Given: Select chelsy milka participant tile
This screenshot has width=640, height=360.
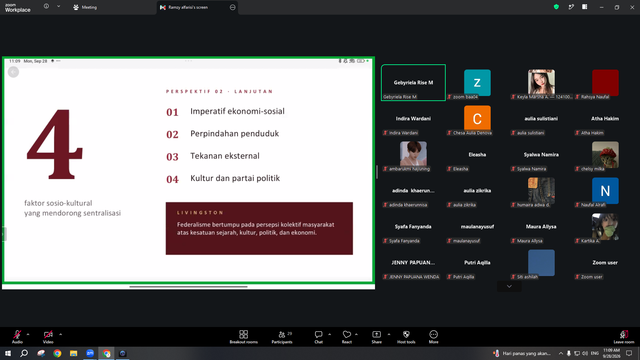Looking at the screenshot, I should (605, 155).
